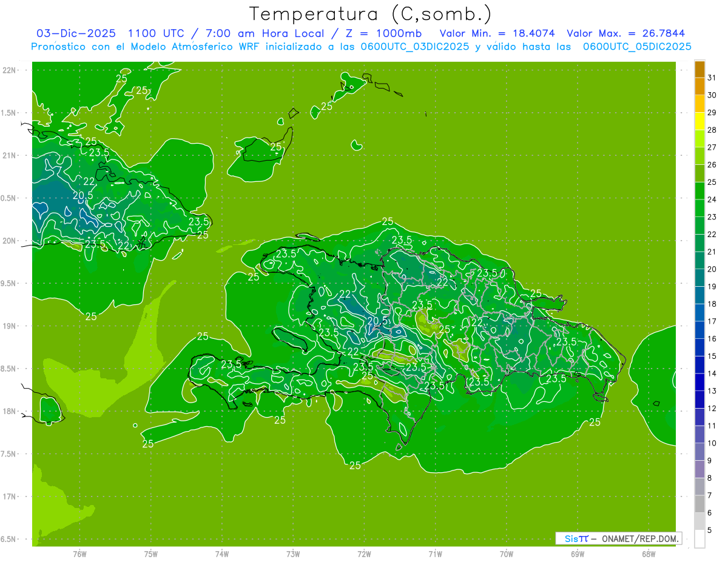
Task: Click the legend value '24'
Action: pyautogui.click(x=712, y=199)
